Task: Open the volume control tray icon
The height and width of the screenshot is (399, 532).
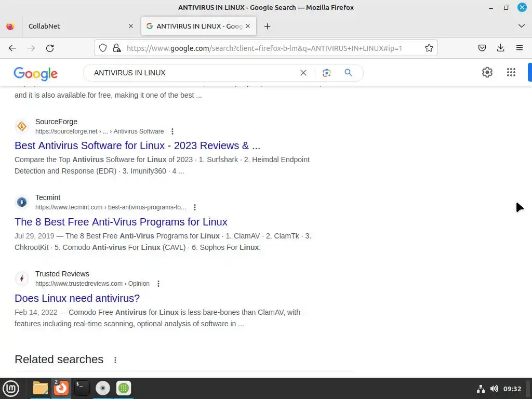Action: (x=494, y=389)
